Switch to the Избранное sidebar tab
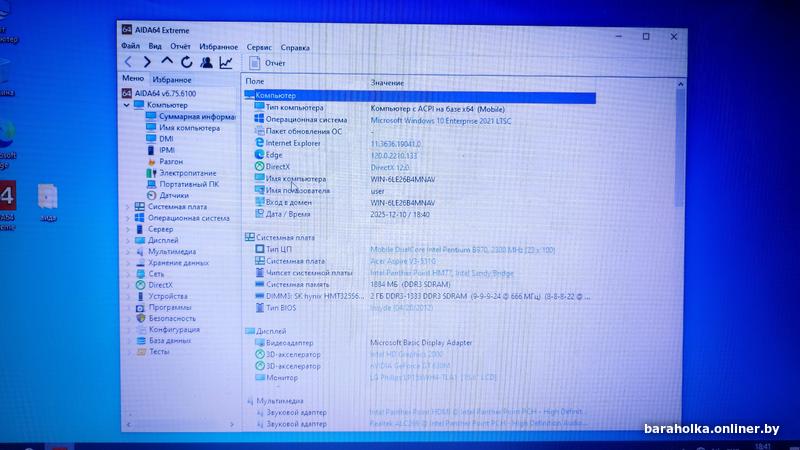800x450 pixels. tap(172, 80)
